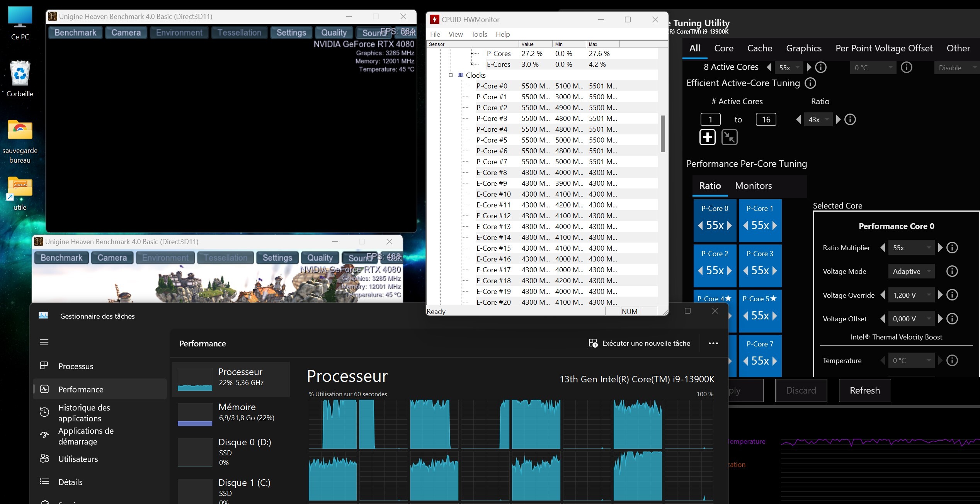Increase the 8 Active Cores ratio arrow
Screen dimensions: 980x504
coord(809,68)
